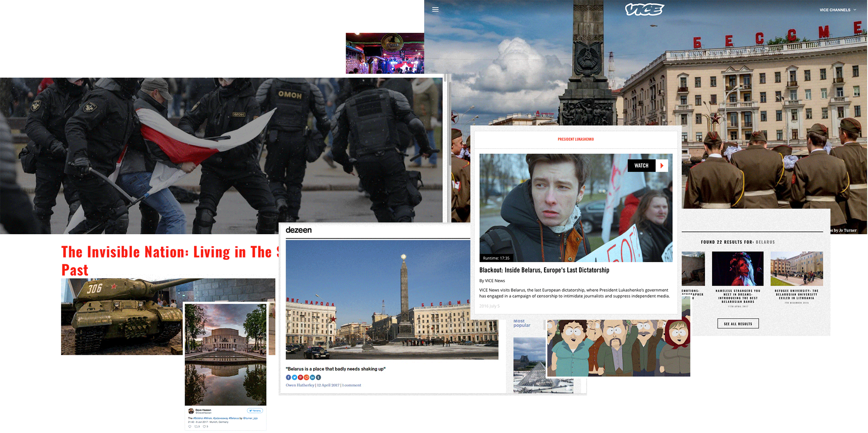Like Dave Hazzan's tweet
Screen dimensions: 868x433
[205, 426]
